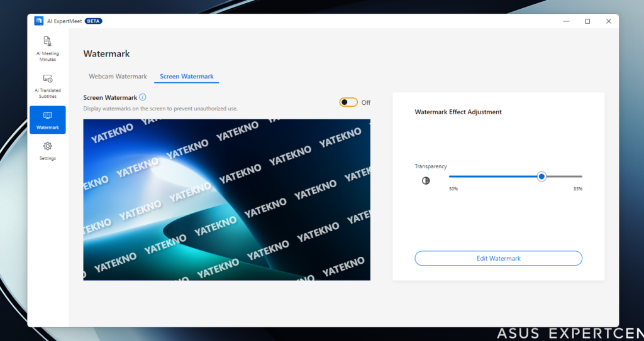644x341 pixels.
Task: Click the Transparency slider handle
Action: tap(541, 176)
